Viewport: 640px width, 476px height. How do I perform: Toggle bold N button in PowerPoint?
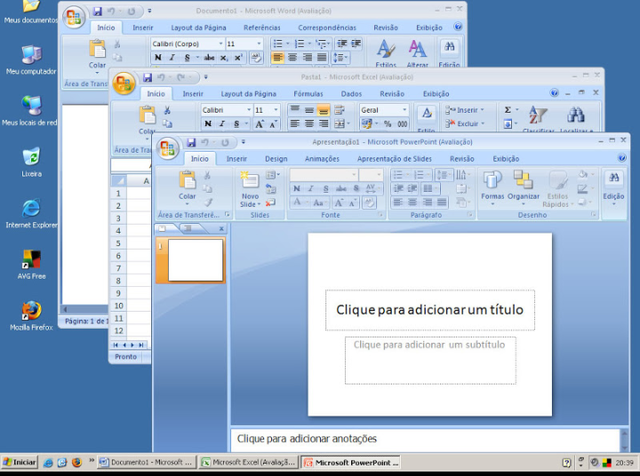click(297, 189)
